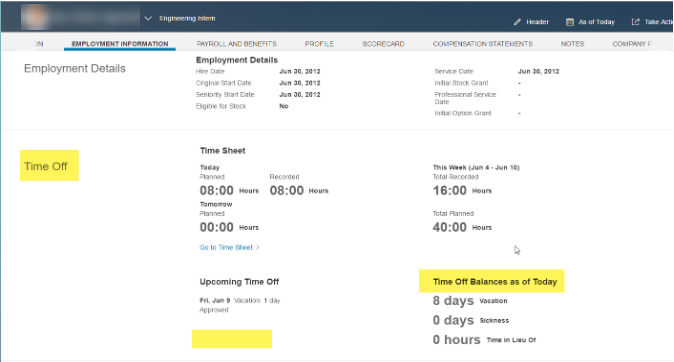Click the Time Sheet heading

click(223, 150)
